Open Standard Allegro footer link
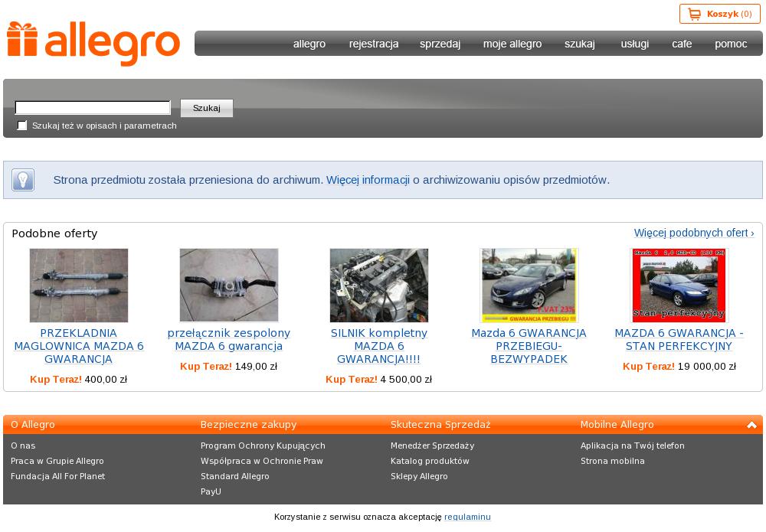Image resolution: width=766 pixels, height=532 pixels. (x=235, y=476)
